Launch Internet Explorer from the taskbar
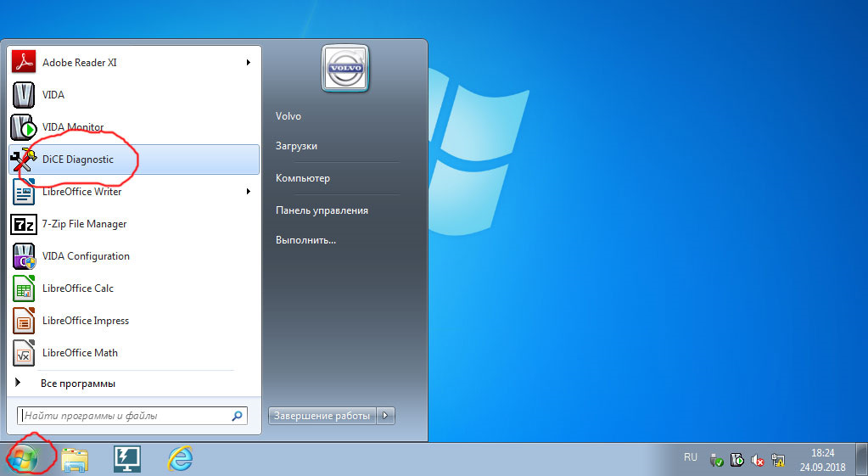This screenshot has height=476, width=868. click(180, 459)
